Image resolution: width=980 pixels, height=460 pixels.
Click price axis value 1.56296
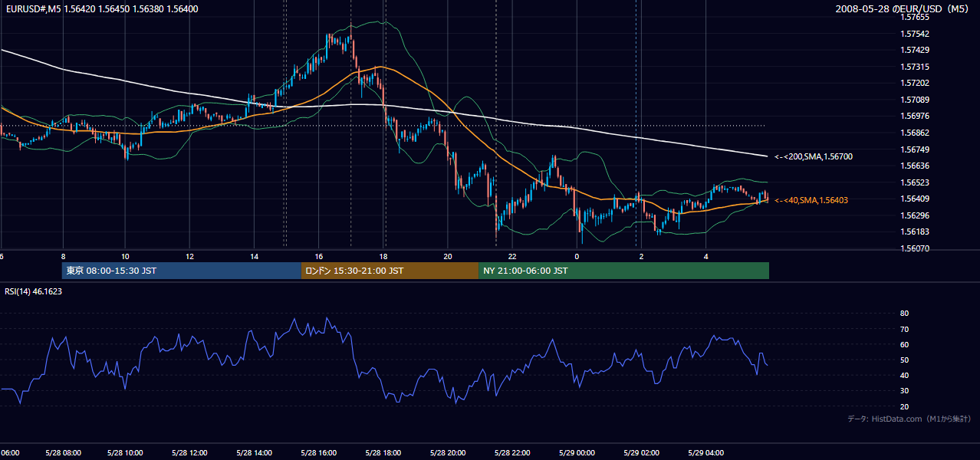[x=914, y=215]
